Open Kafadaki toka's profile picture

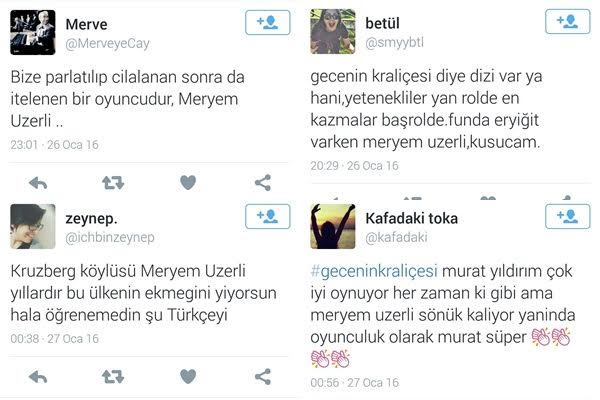pyautogui.click(x=333, y=227)
